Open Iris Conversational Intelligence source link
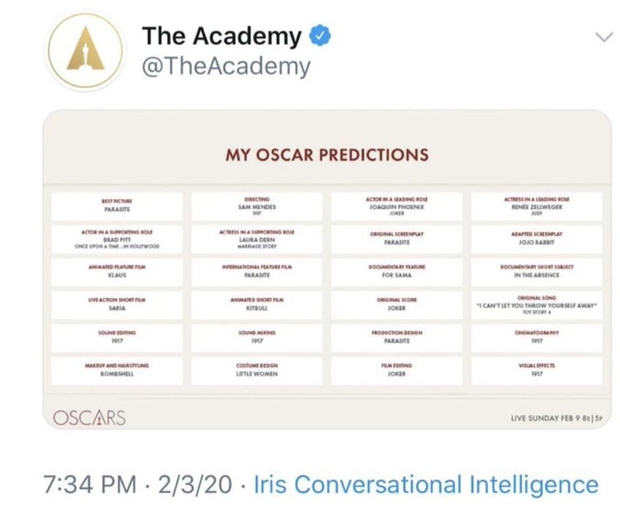The height and width of the screenshot is (508, 620). pyautogui.click(x=425, y=485)
